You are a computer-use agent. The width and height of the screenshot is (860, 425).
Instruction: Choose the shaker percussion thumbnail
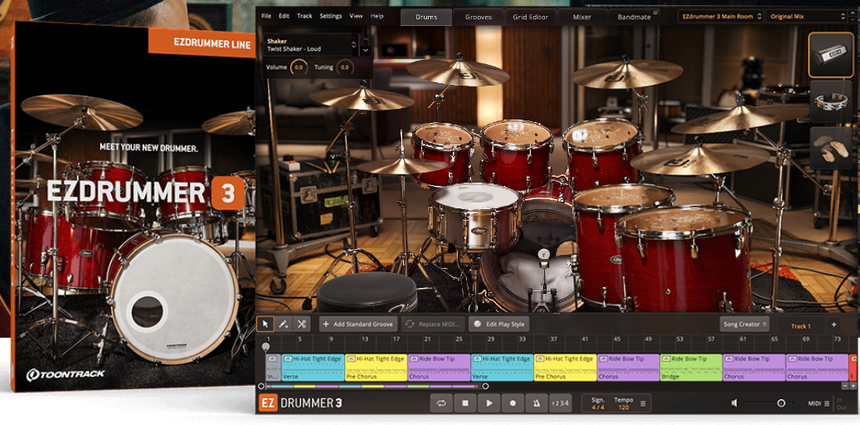coord(830,55)
